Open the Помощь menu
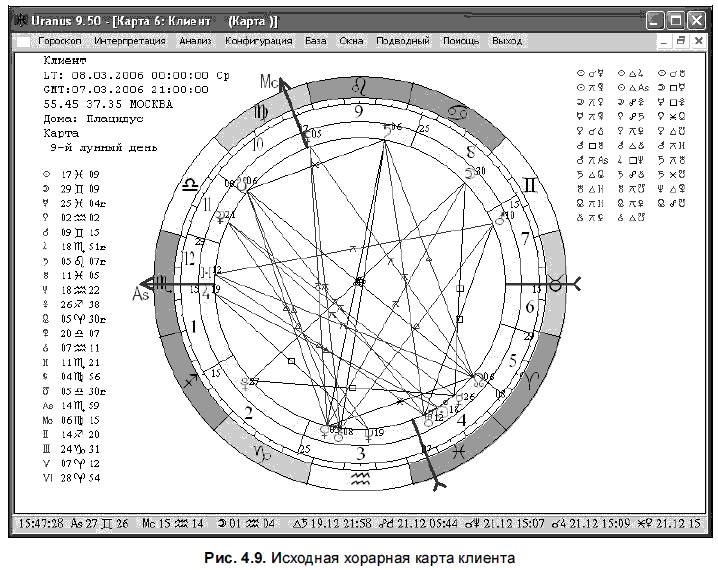Screen dimensions: 718x570 click(461, 41)
